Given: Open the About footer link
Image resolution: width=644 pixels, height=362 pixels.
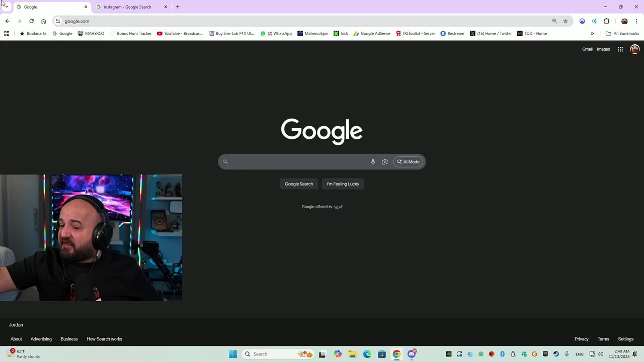Looking at the screenshot, I should (16, 339).
